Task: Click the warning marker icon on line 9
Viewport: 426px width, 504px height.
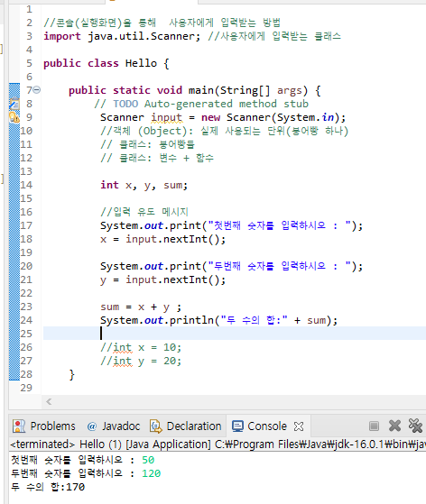Action: click(x=14, y=117)
